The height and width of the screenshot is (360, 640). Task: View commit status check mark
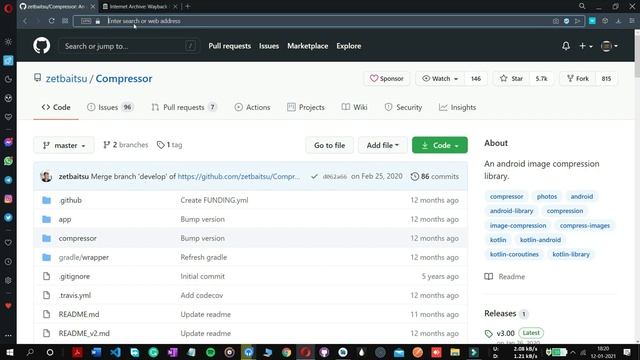314,176
